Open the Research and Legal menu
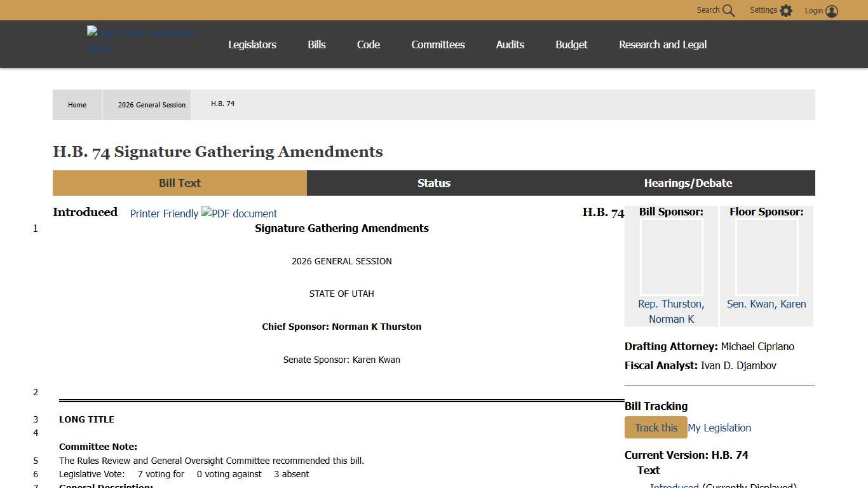This screenshot has width=868, height=488. click(x=662, y=44)
